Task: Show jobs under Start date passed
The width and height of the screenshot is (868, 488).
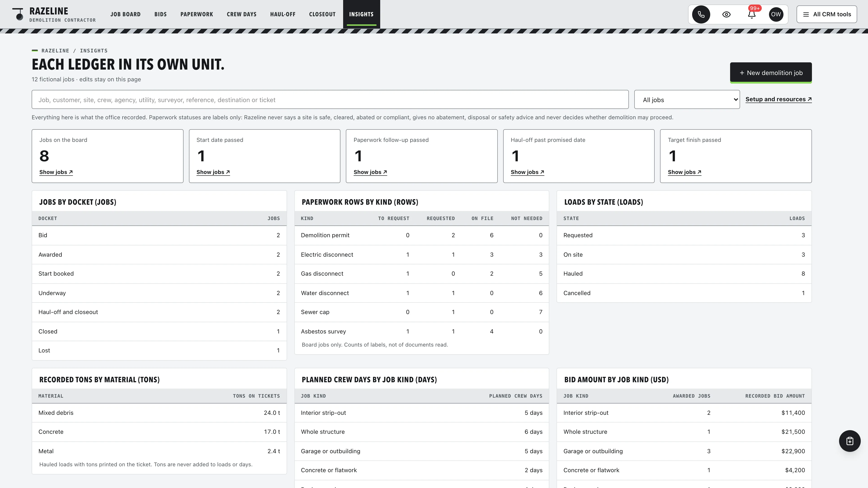Action: coord(213,172)
